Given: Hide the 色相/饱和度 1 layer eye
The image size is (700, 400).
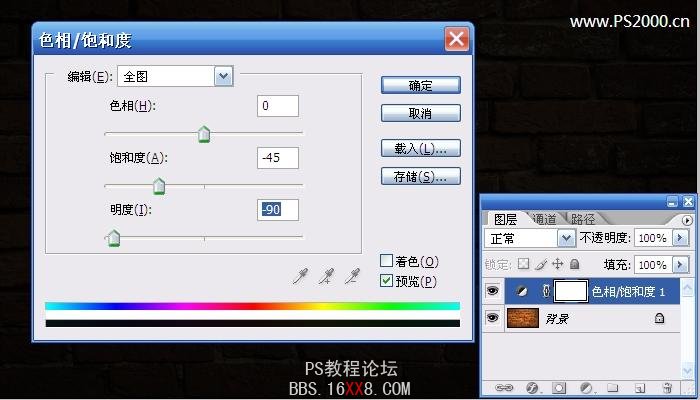Looking at the screenshot, I should [492, 291].
